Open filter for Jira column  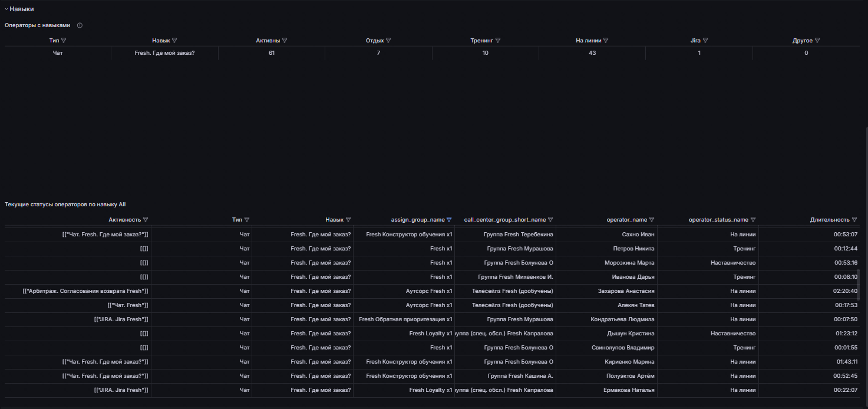[705, 41]
